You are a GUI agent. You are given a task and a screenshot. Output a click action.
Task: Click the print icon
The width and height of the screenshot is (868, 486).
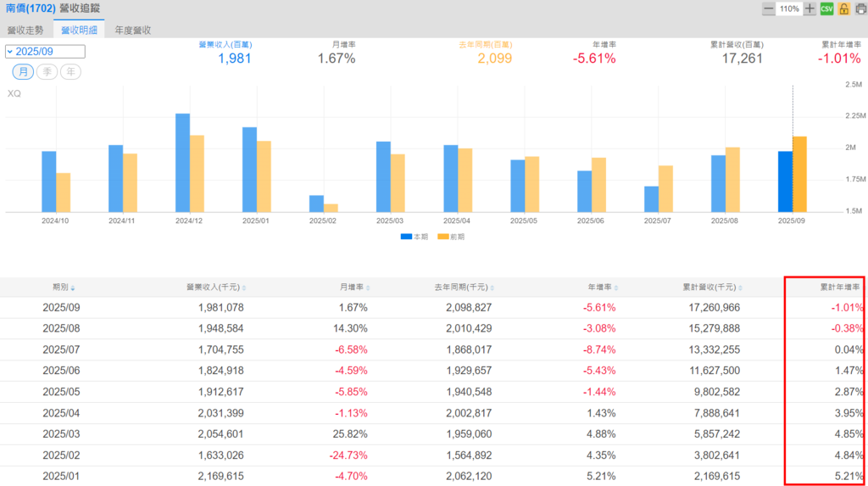coord(861,8)
